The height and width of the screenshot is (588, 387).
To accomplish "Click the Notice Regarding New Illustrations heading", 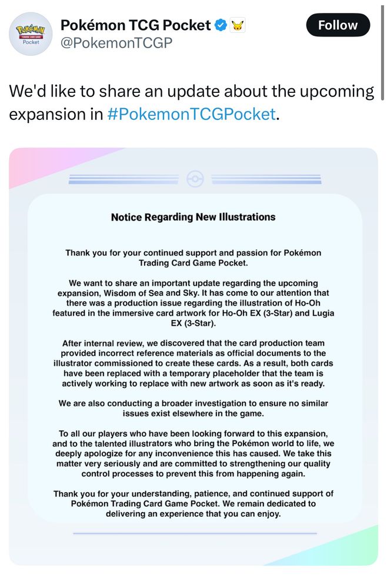I will [x=193, y=217].
